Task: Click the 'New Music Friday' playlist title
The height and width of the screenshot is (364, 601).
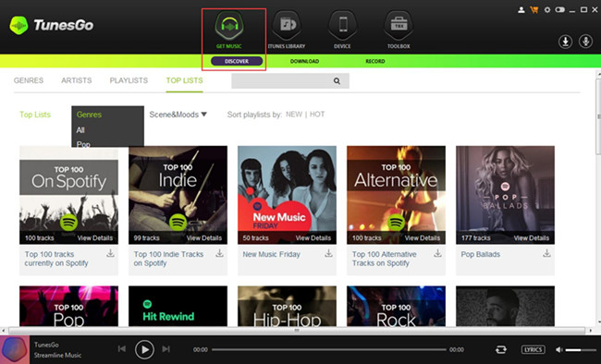Action: [271, 254]
